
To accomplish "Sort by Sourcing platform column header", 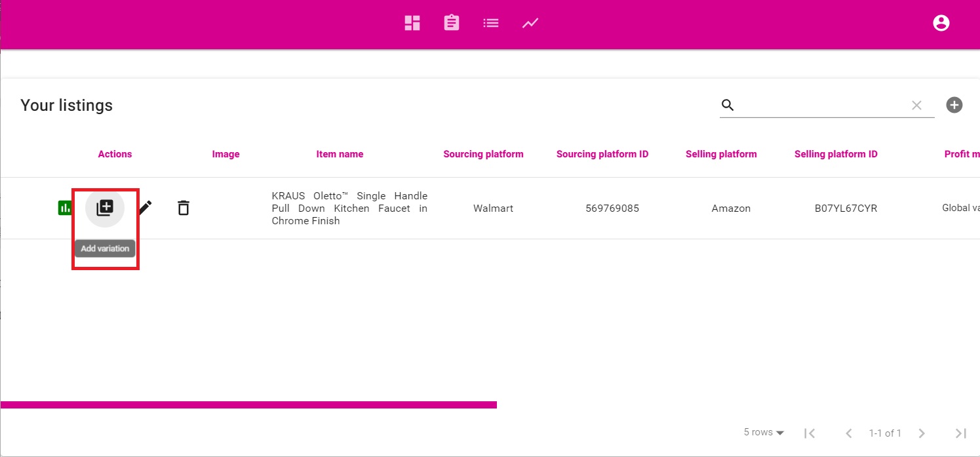I will [x=483, y=154].
